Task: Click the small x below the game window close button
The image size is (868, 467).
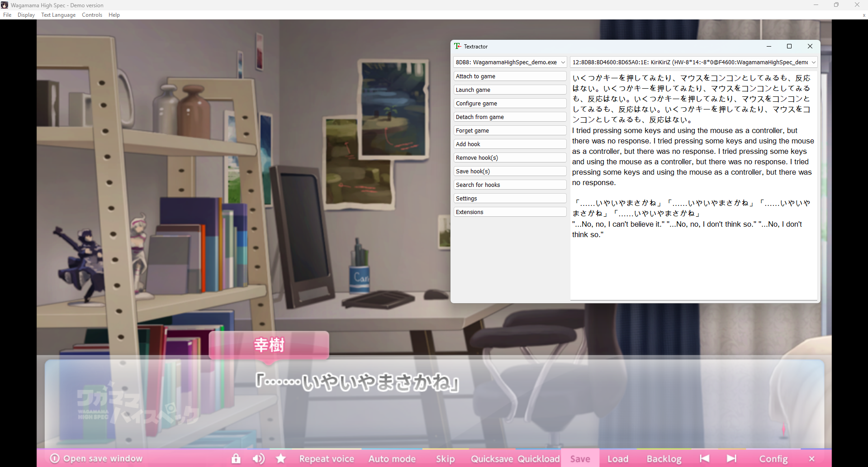Action: [863, 15]
